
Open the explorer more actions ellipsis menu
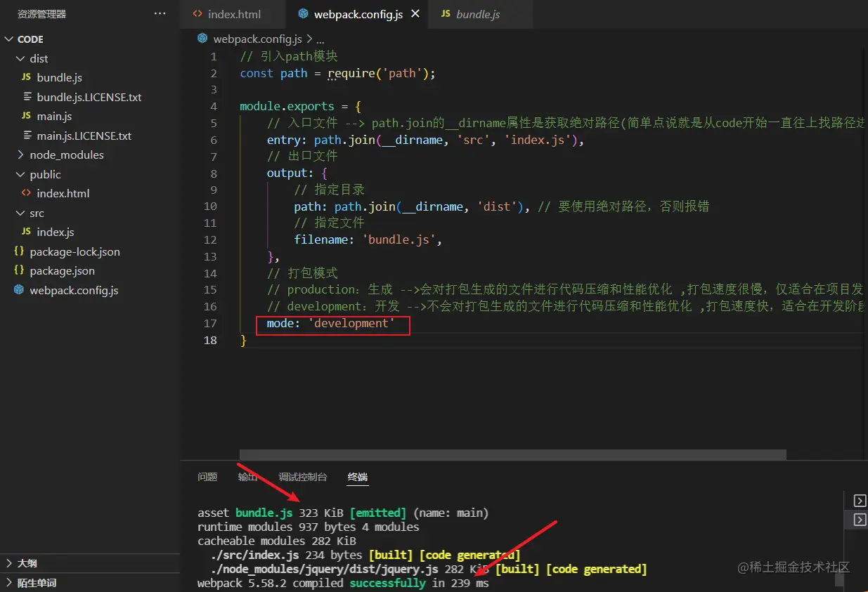160,13
